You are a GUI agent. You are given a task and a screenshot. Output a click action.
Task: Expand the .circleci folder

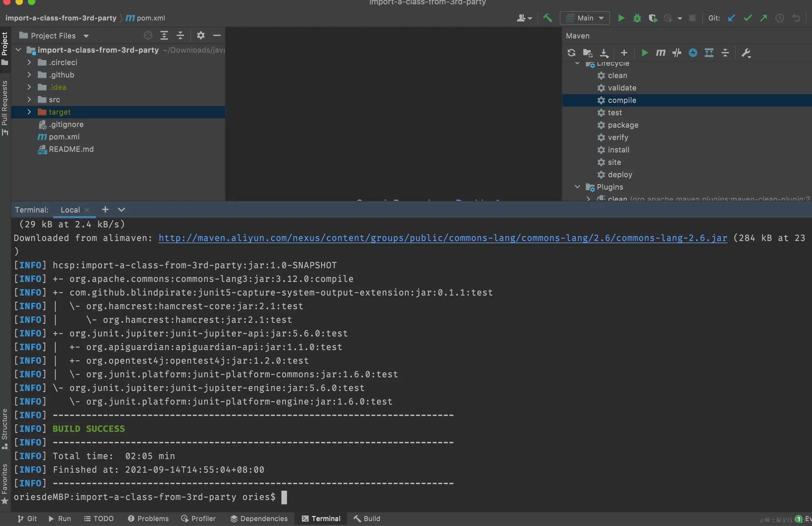29,63
